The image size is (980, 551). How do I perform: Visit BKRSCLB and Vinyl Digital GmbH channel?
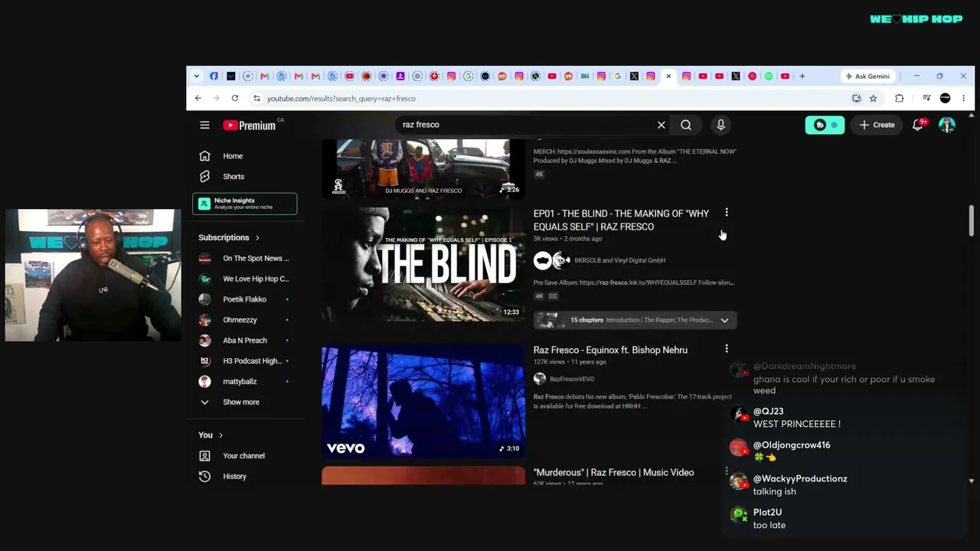point(619,261)
